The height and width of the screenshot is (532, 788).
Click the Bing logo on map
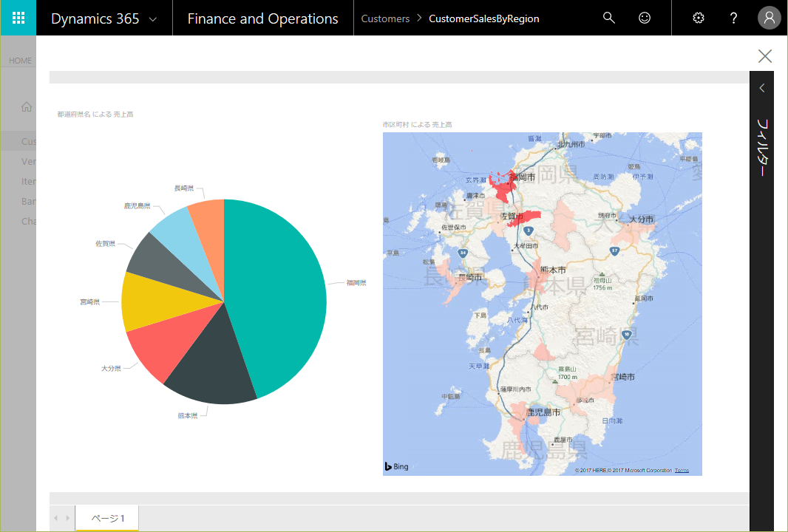coord(396,466)
